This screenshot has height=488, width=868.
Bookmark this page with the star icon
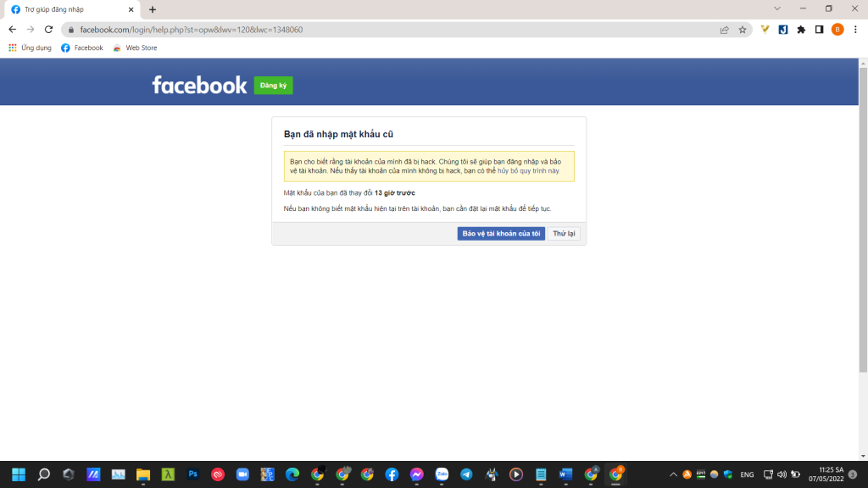[x=743, y=30]
